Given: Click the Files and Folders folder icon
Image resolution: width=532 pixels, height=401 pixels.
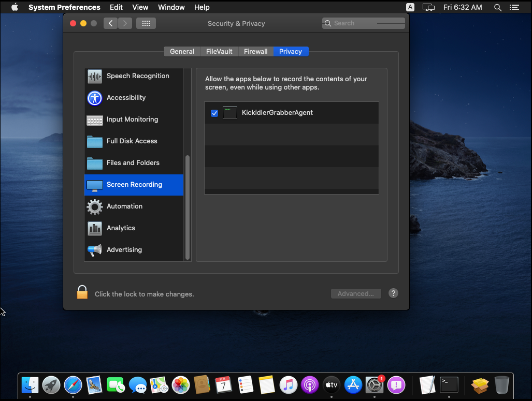Looking at the screenshot, I should [x=95, y=163].
